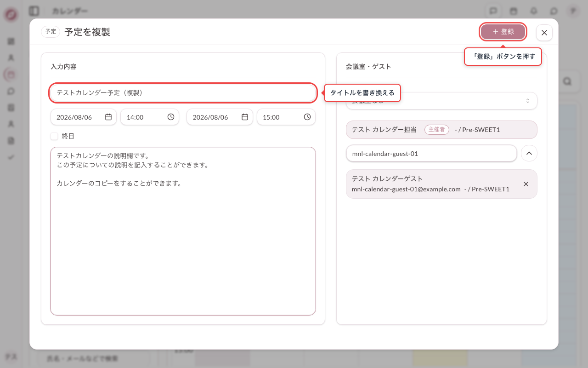This screenshot has width=588, height=368.
Task: Open the speech bubble beside the avatar
Action: 554,11
